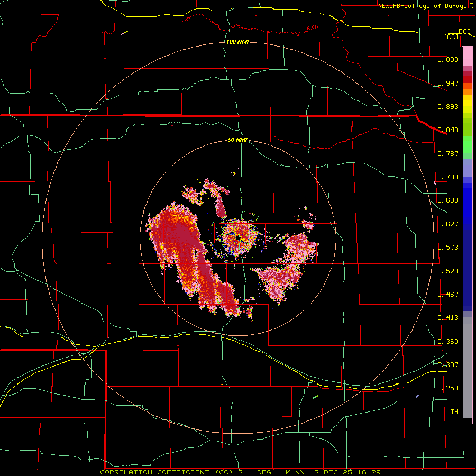Select the 0.627 scale value
The image size is (476, 476).
coord(448,224)
